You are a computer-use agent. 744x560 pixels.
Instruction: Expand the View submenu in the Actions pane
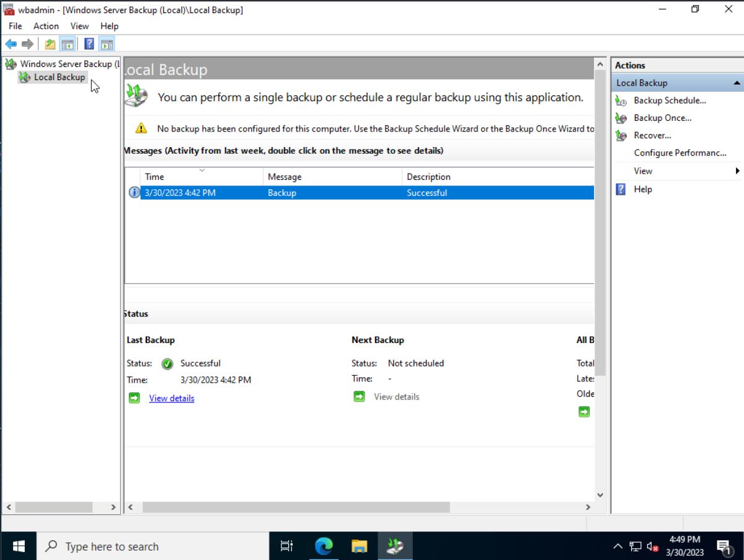click(x=643, y=171)
